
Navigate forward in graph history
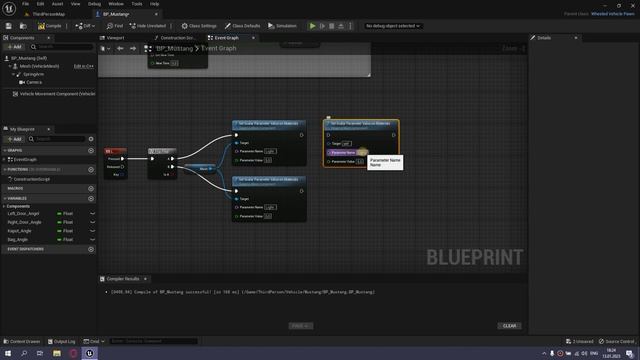[x=133, y=48]
